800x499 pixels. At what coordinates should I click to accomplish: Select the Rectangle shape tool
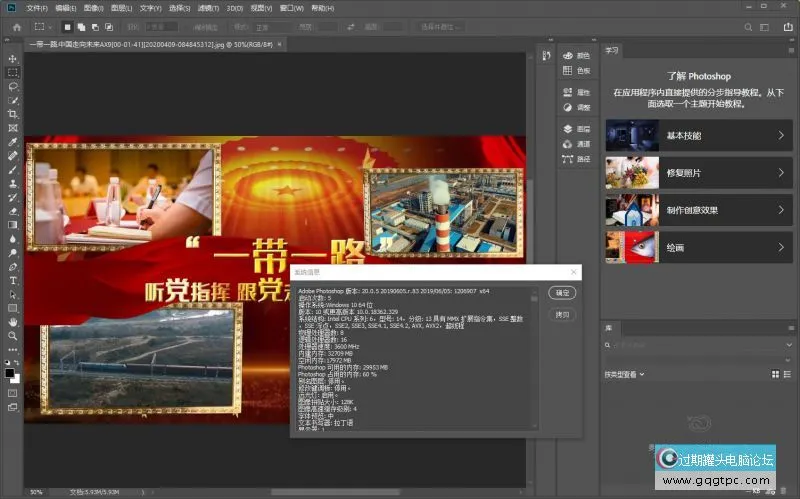[13, 308]
